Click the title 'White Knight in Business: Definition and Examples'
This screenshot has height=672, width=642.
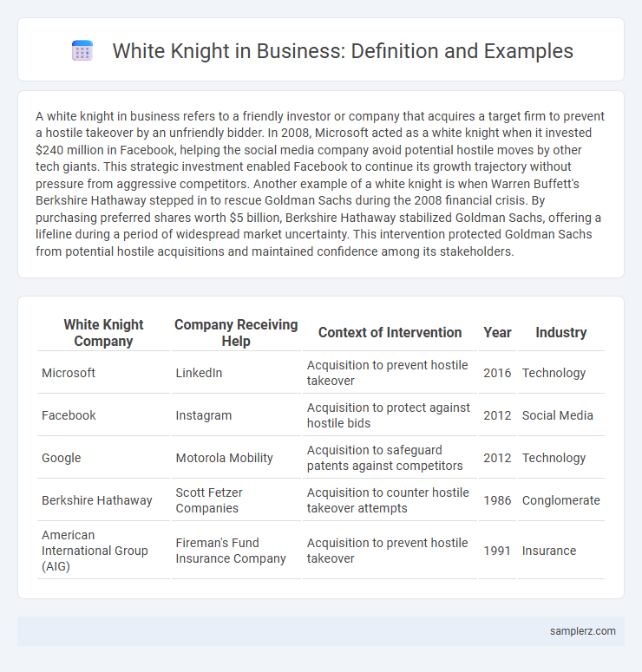tap(343, 51)
